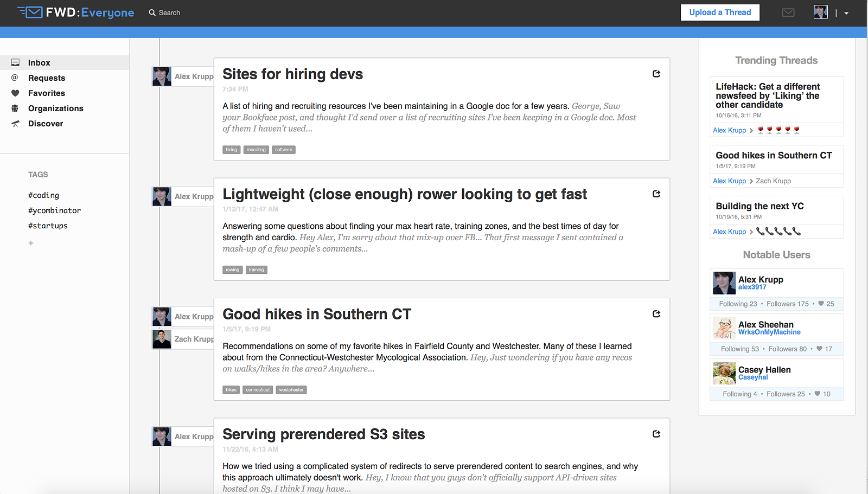868x494 pixels.
Task: Open Serving prerendered S3 sites title
Action: pyautogui.click(x=324, y=434)
